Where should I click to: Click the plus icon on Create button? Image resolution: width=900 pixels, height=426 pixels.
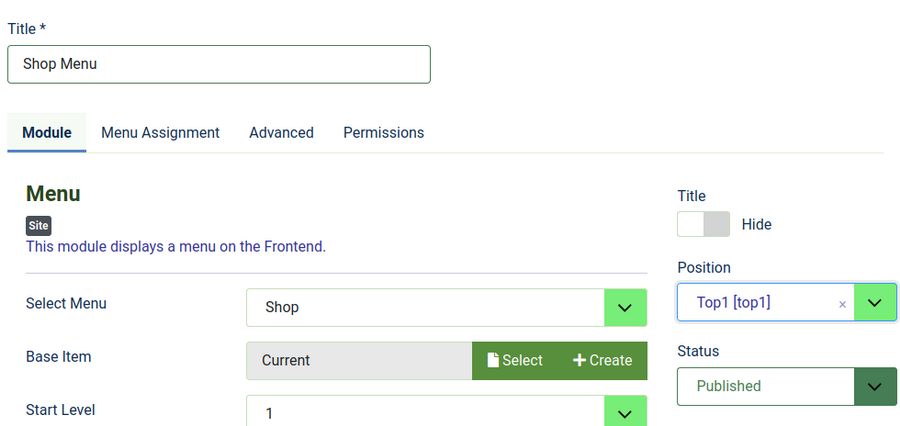[x=579, y=360]
